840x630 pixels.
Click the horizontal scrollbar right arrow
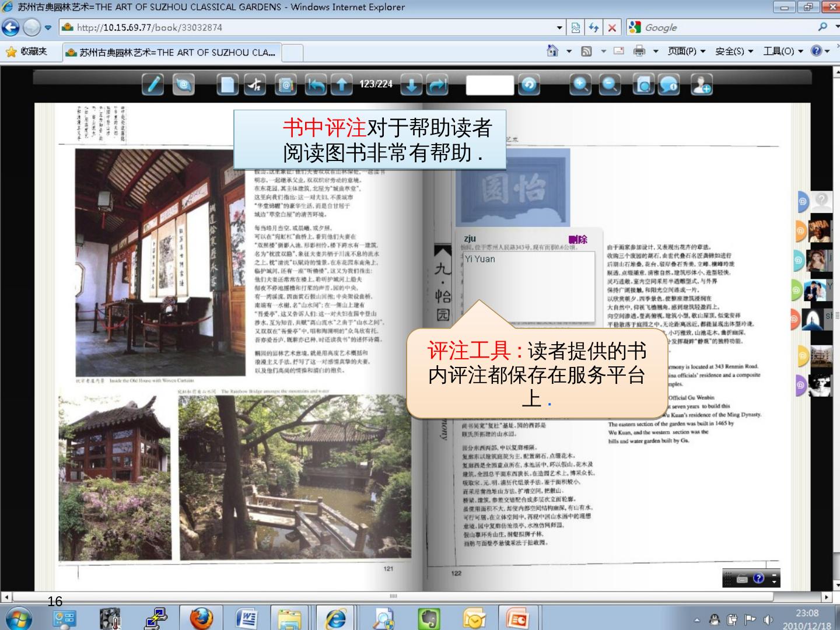(x=827, y=597)
